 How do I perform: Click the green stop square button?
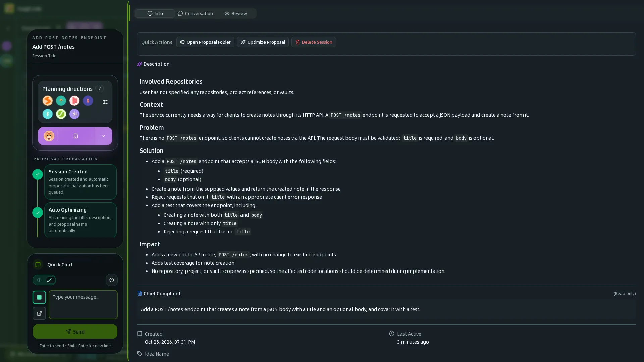39,297
